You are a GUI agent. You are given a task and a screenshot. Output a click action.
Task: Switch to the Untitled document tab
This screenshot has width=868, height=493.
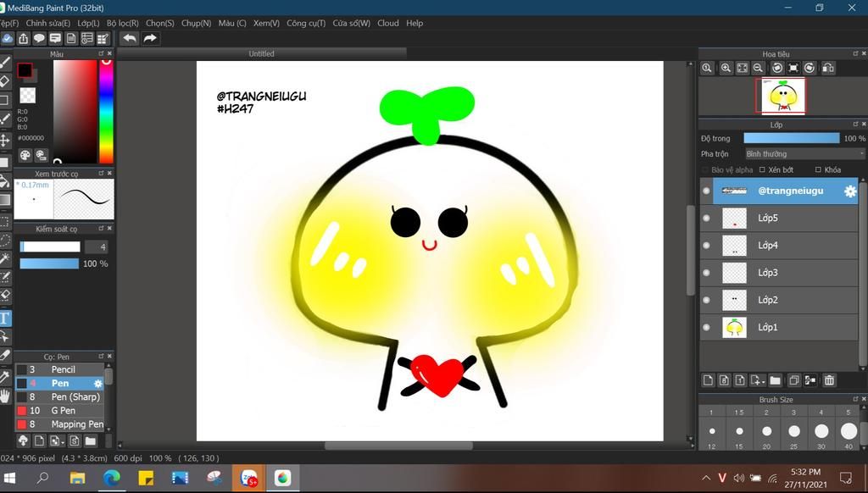click(x=261, y=53)
